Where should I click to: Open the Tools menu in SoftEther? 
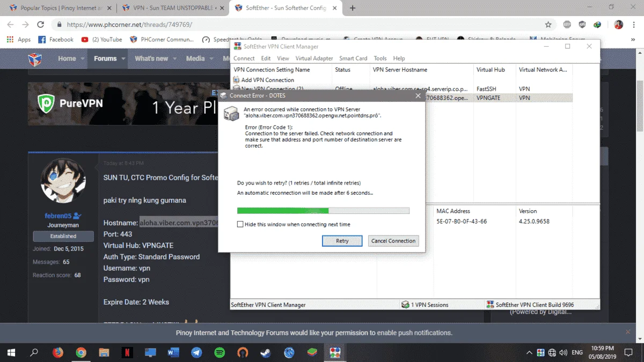pyautogui.click(x=380, y=58)
